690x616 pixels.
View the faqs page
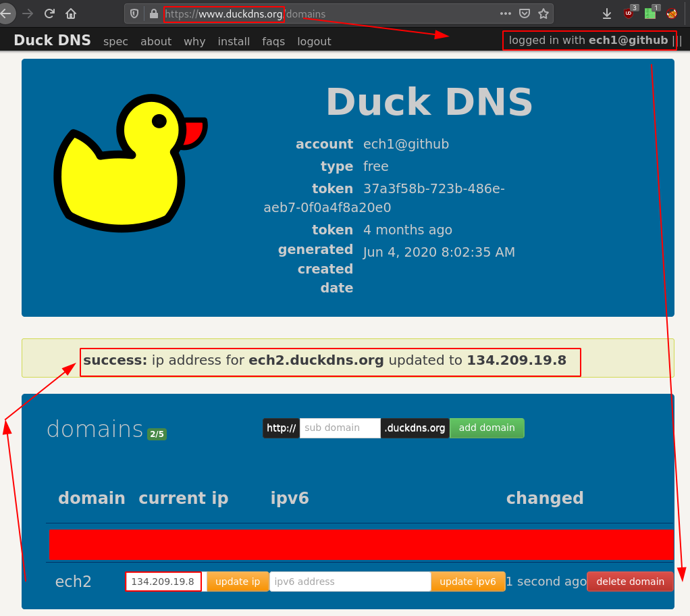(273, 41)
